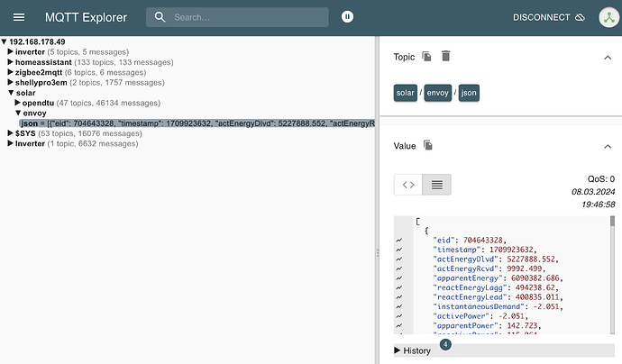Show chart for activePower value
Viewport: 622px width, 364px height.
pos(398,316)
